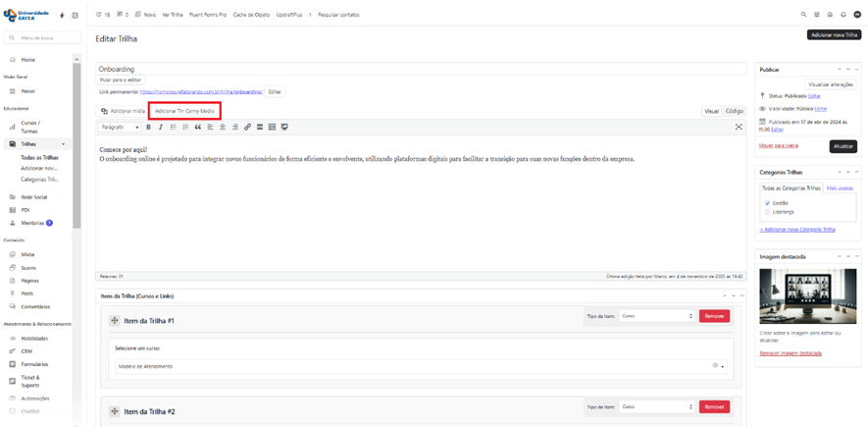
Task: Click the Atualizar publish button
Action: [842, 146]
